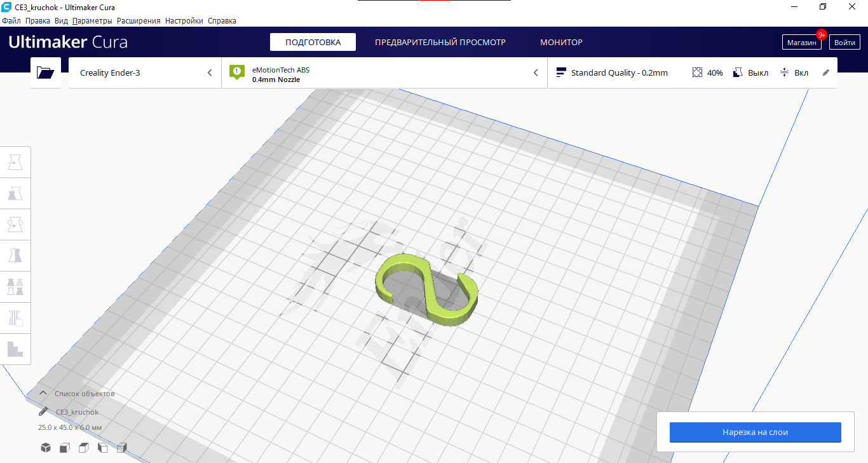Click the pencil icon beside CE3_kruchok
Viewport: 868px width, 463px height.
pos(43,412)
